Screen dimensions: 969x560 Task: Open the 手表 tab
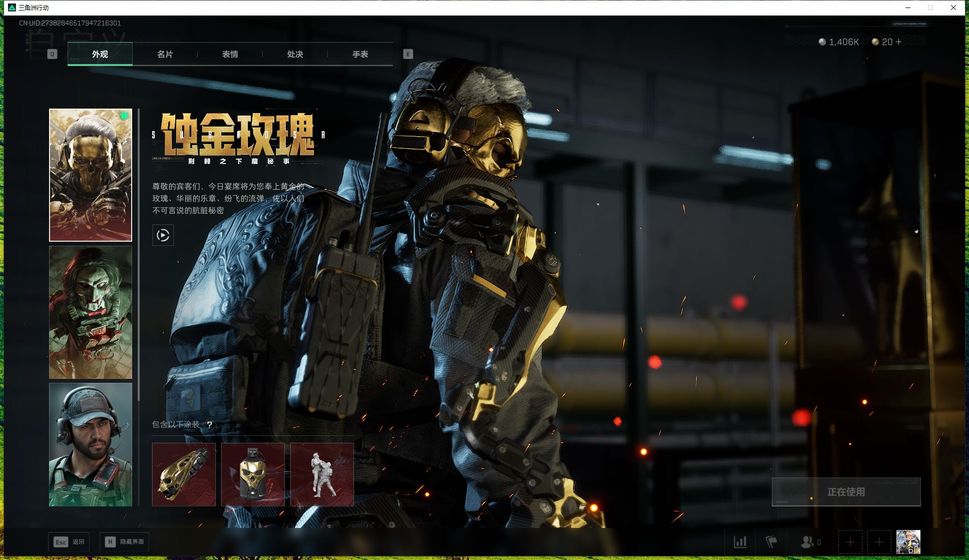coord(360,54)
